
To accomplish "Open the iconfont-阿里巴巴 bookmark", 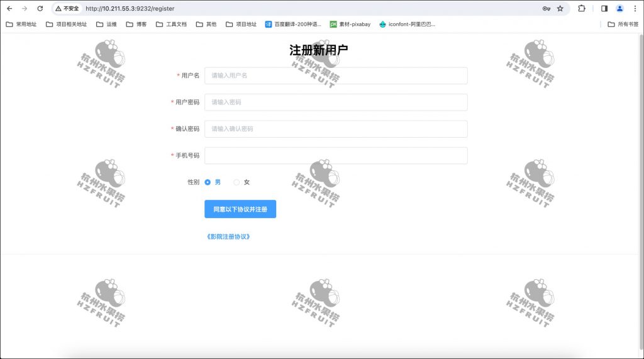I will [x=408, y=25].
